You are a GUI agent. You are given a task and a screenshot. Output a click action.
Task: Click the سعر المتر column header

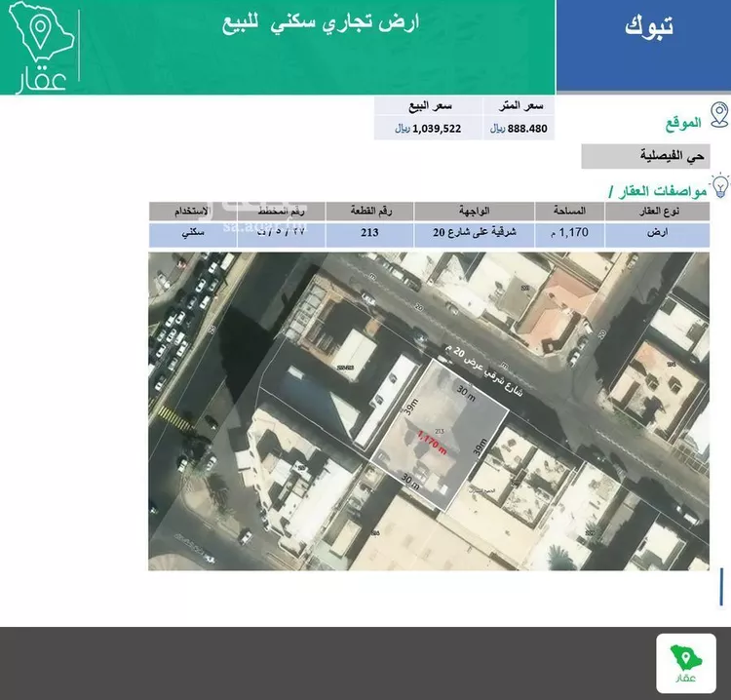click(520, 106)
